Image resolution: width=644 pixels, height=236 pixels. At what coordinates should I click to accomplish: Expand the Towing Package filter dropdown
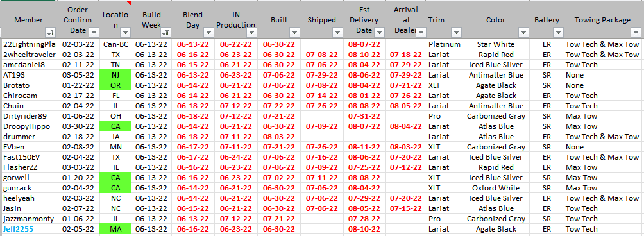pos(634,33)
